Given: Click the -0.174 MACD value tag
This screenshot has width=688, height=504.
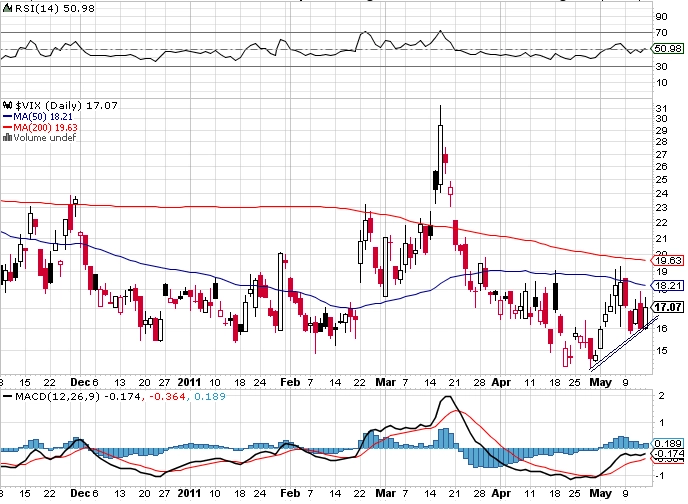Looking at the screenshot, I should (668, 454).
